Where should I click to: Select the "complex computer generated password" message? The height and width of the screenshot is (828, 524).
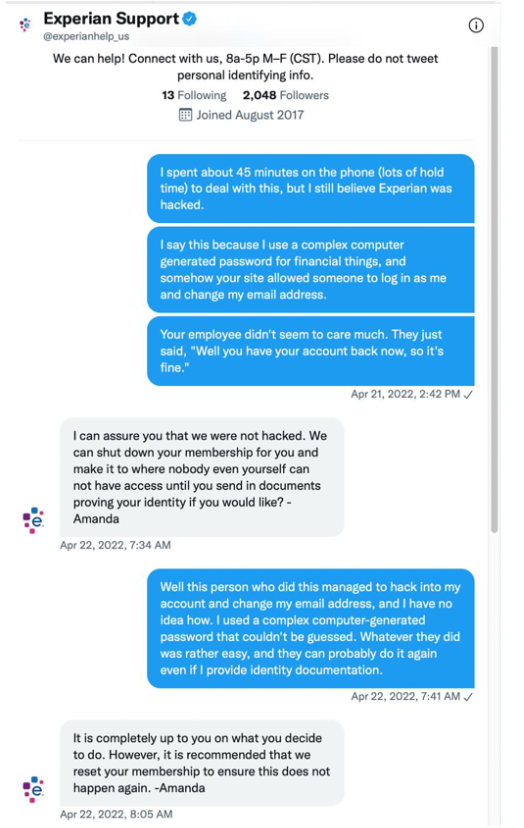click(x=311, y=270)
